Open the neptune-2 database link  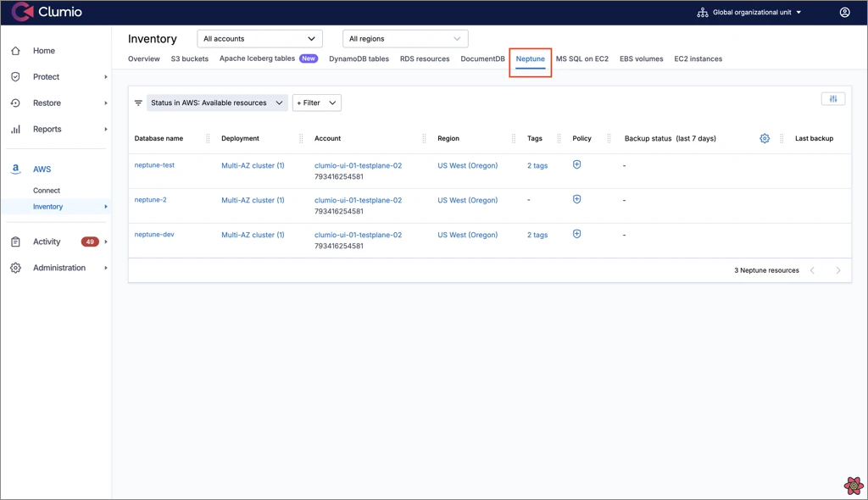coord(151,200)
